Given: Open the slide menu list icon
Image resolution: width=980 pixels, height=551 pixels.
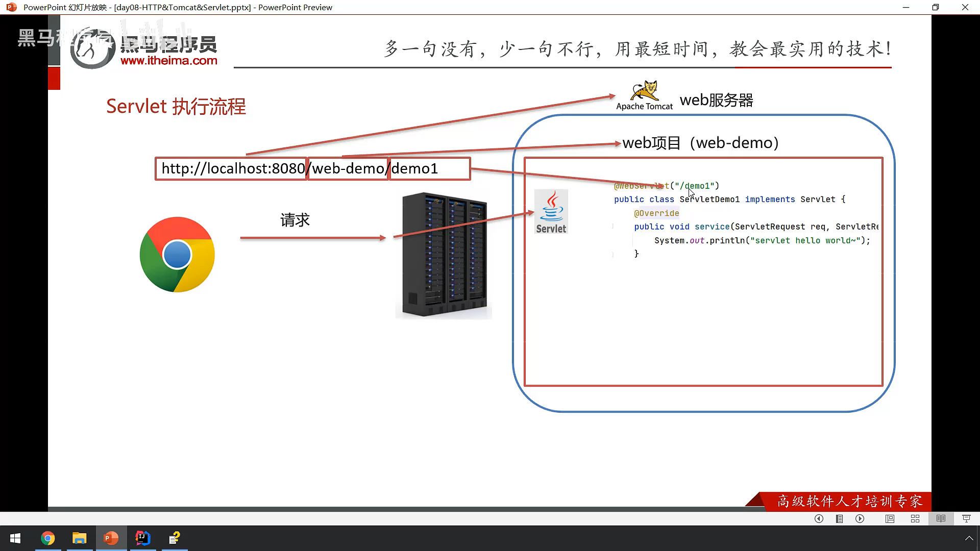Looking at the screenshot, I should click(839, 518).
